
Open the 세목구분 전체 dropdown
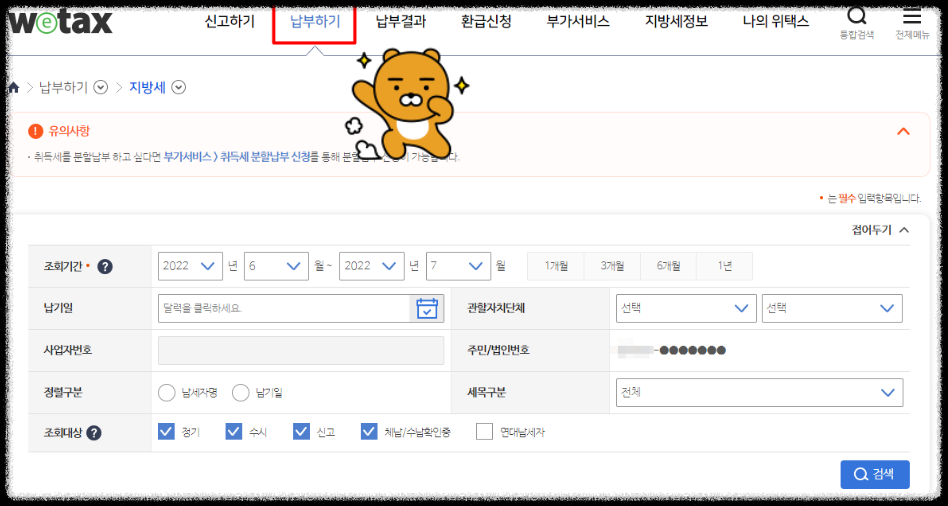[x=759, y=392]
